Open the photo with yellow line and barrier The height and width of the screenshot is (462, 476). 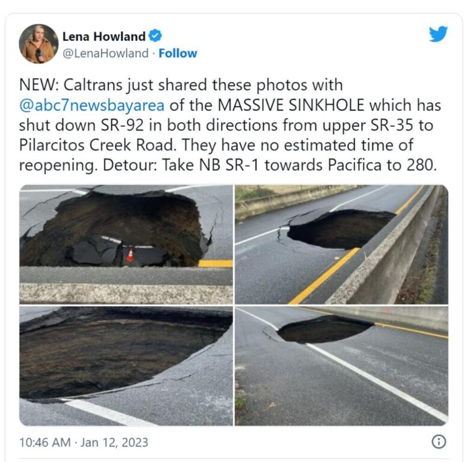coord(341,244)
